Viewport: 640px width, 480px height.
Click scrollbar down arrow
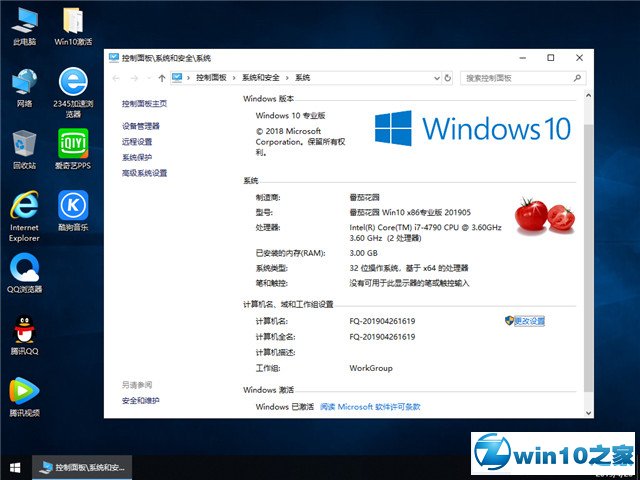pos(588,413)
